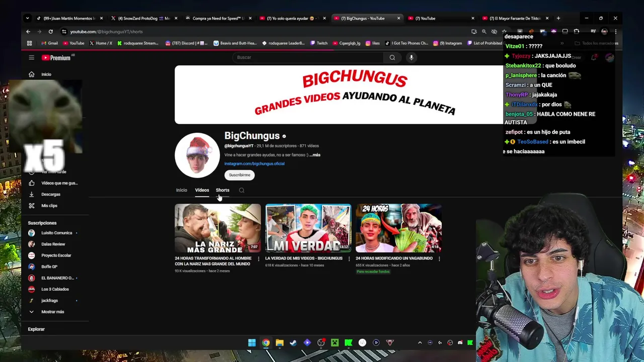Viewport: 644px width, 362px height.
Task: Show hidden system tray icons chevron
Action: pos(420,343)
